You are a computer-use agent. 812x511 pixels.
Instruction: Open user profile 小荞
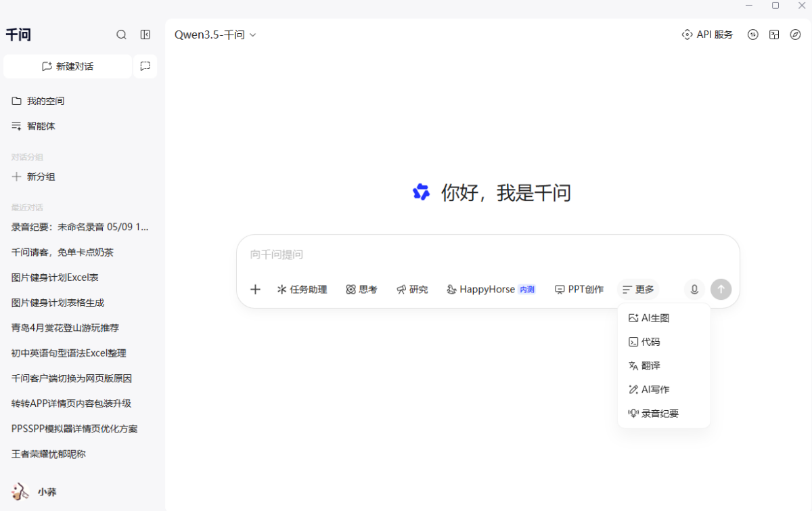[x=34, y=492]
